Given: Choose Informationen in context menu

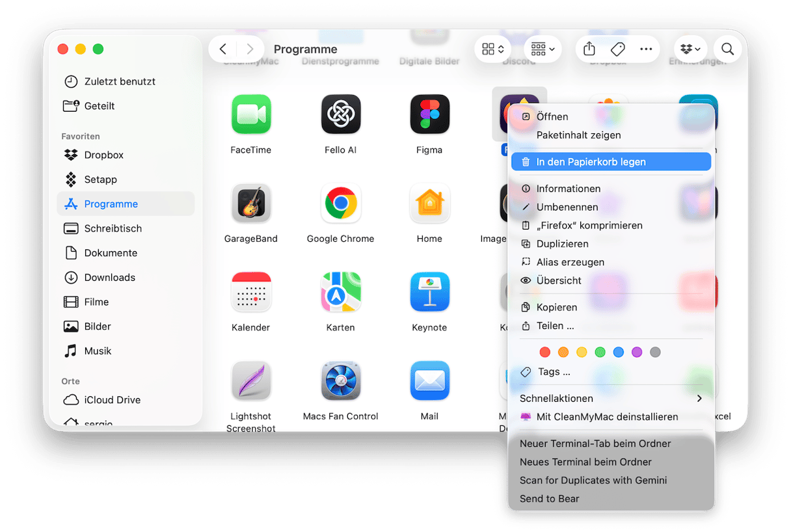Looking at the screenshot, I should [611, 189].
